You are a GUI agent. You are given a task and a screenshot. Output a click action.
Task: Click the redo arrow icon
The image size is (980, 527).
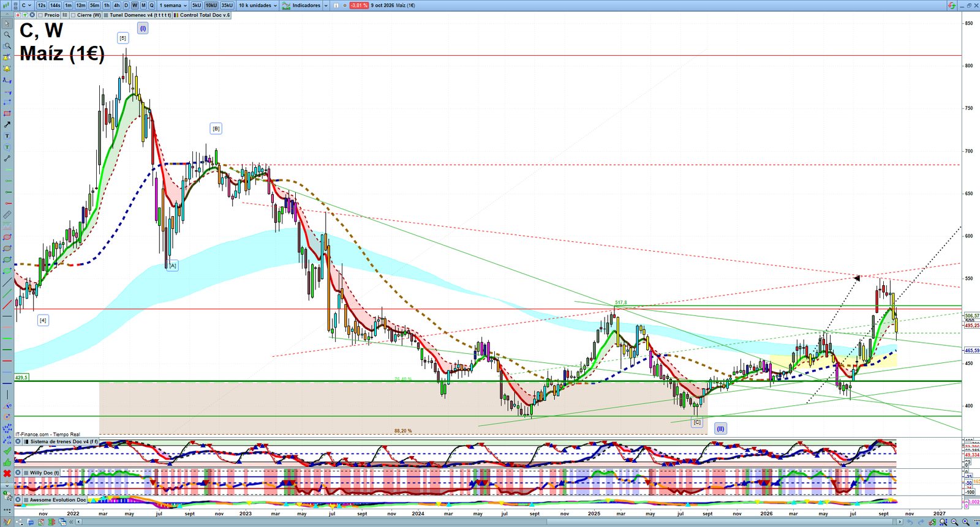pyautogui.click(x=921, y=522)
